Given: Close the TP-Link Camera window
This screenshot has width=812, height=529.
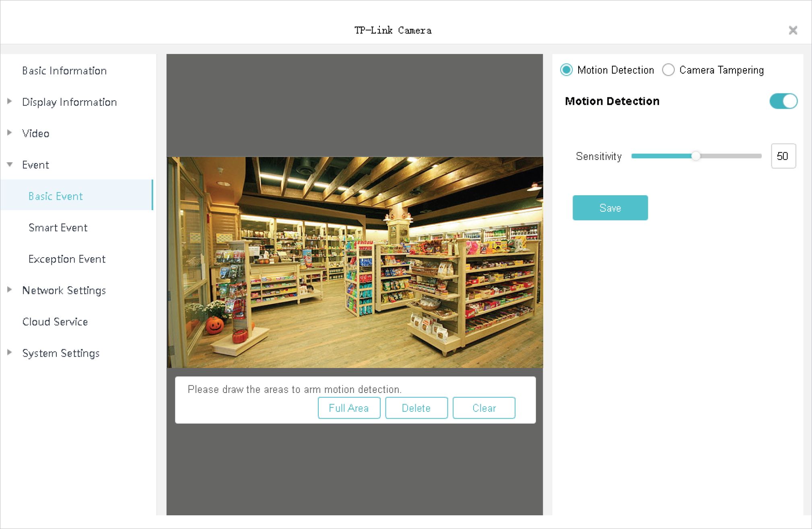Looking at the screenshot, I should [792, 30].
